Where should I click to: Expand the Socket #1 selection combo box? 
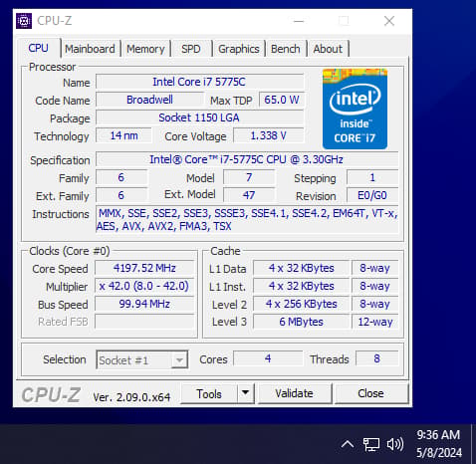point(142,359)
